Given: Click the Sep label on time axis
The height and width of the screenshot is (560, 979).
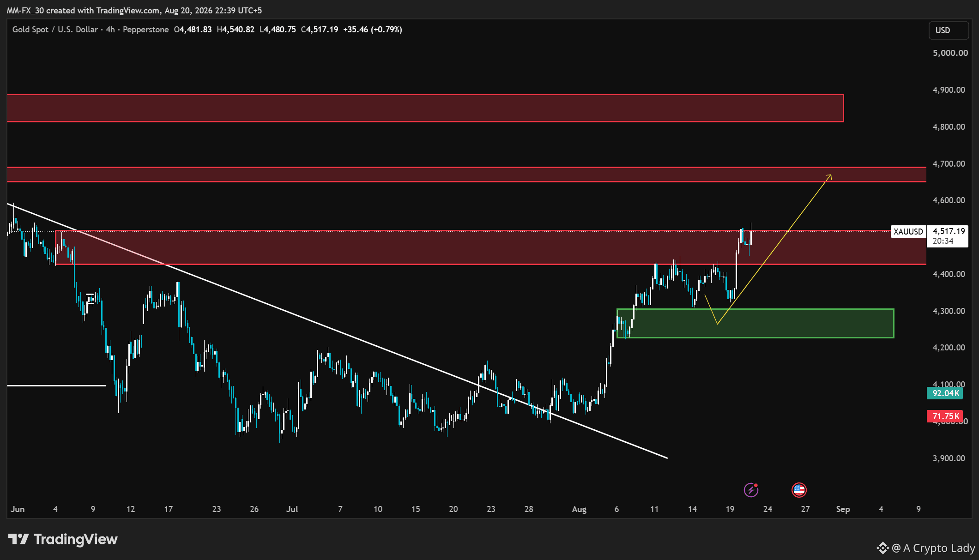Looking at the screenshot, I should (843, 509).
